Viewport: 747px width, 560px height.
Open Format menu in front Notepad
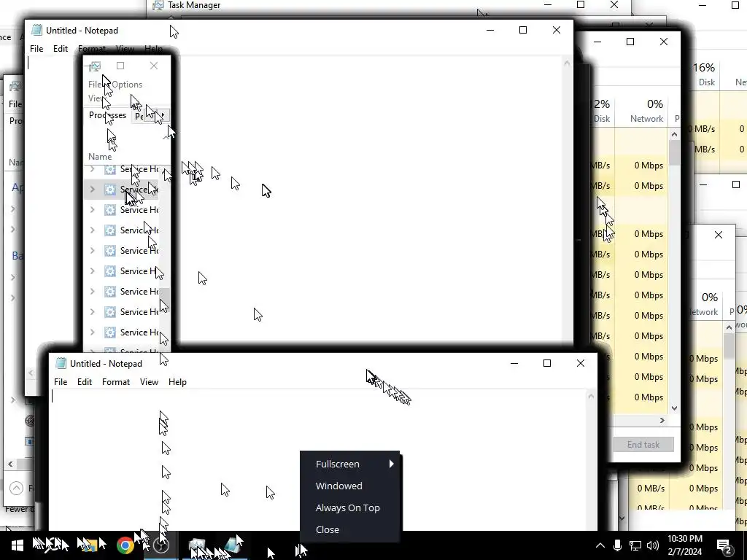(116, 382)
